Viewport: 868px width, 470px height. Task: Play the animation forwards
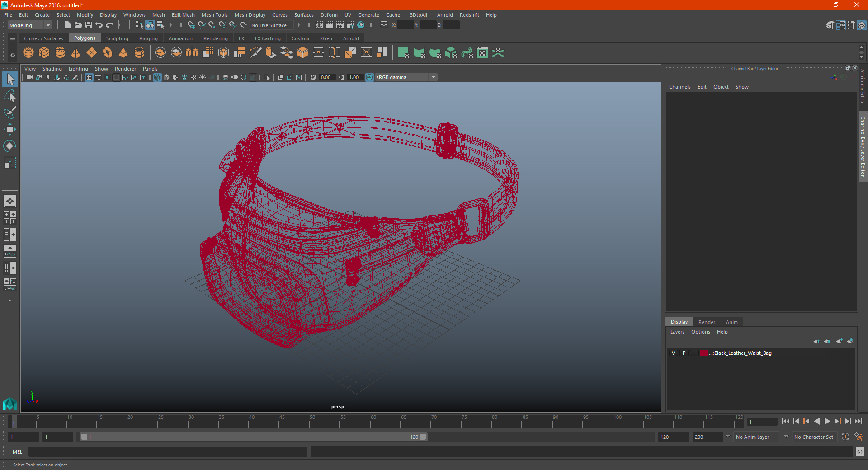[x=827, y=421]
